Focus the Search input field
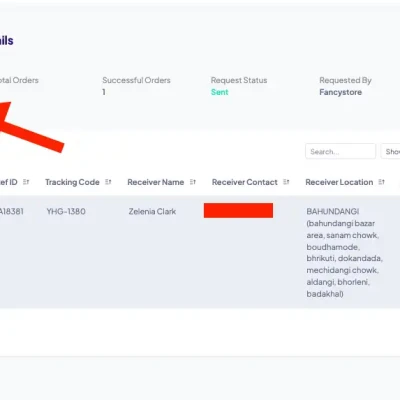This screenshot has width=400, height=400. [x=340, y=151]
